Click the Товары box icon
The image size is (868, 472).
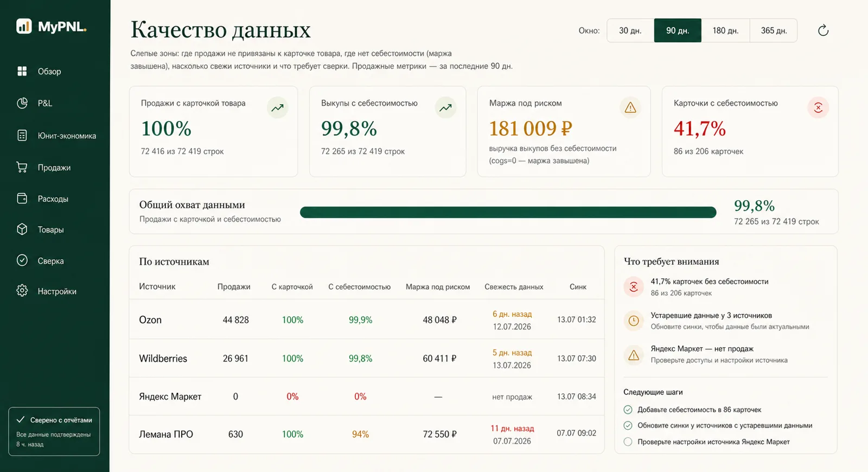22,229
